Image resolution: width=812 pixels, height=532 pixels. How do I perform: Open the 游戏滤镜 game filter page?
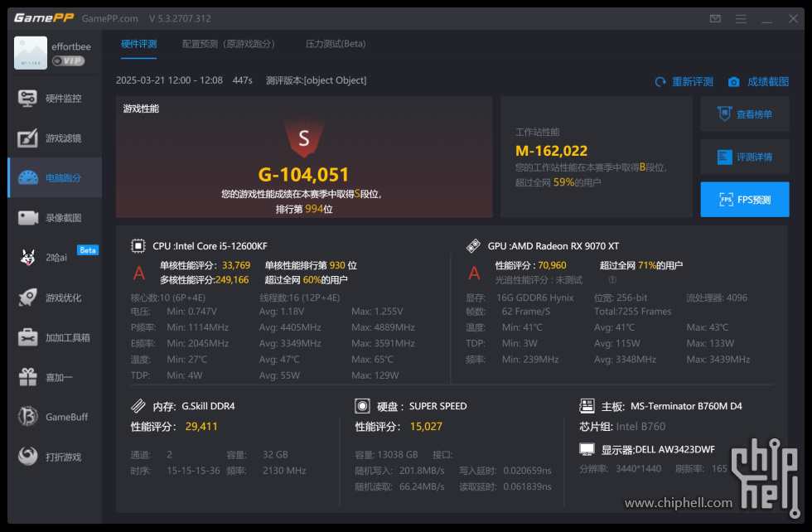pos(55,138)
